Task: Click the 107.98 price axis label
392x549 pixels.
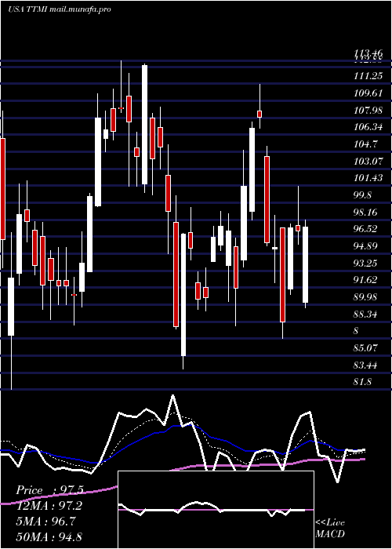Action: tap(368, 111)
